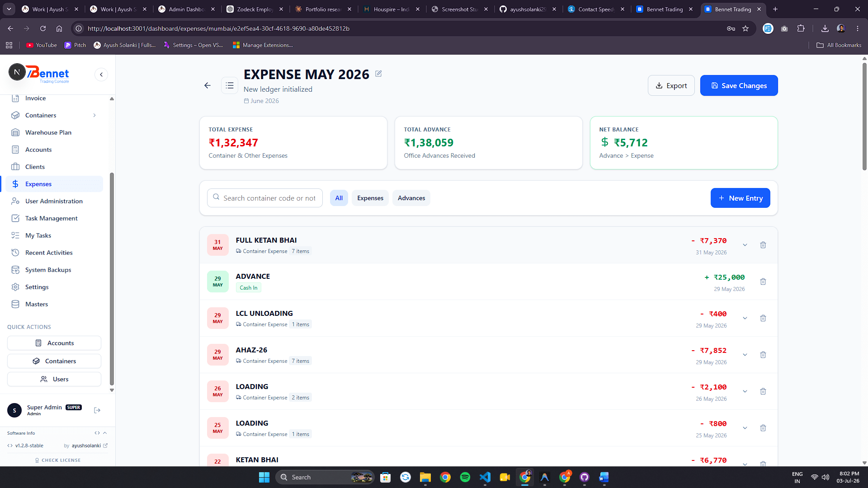The image size is (868, 488).
Task: Open Accounts quick action button
Action: [54, 343]
